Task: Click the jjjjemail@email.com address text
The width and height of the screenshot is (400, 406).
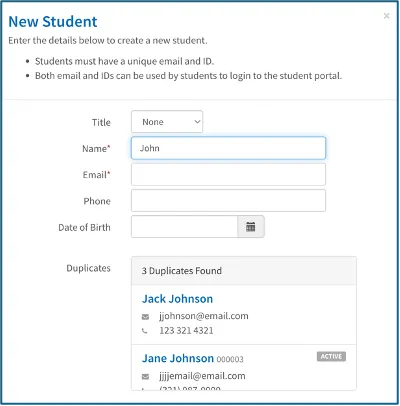Action: pyautogui.click(x=202, y=376)
